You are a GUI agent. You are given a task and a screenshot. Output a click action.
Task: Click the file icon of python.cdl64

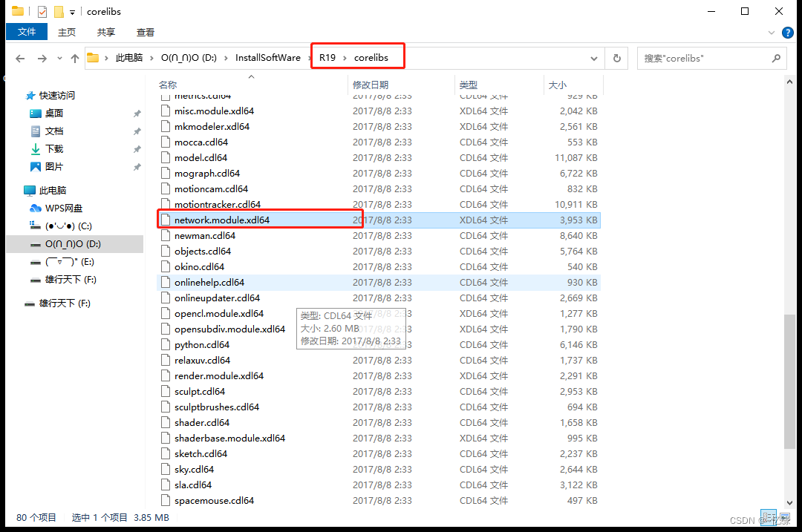point(165,344)
